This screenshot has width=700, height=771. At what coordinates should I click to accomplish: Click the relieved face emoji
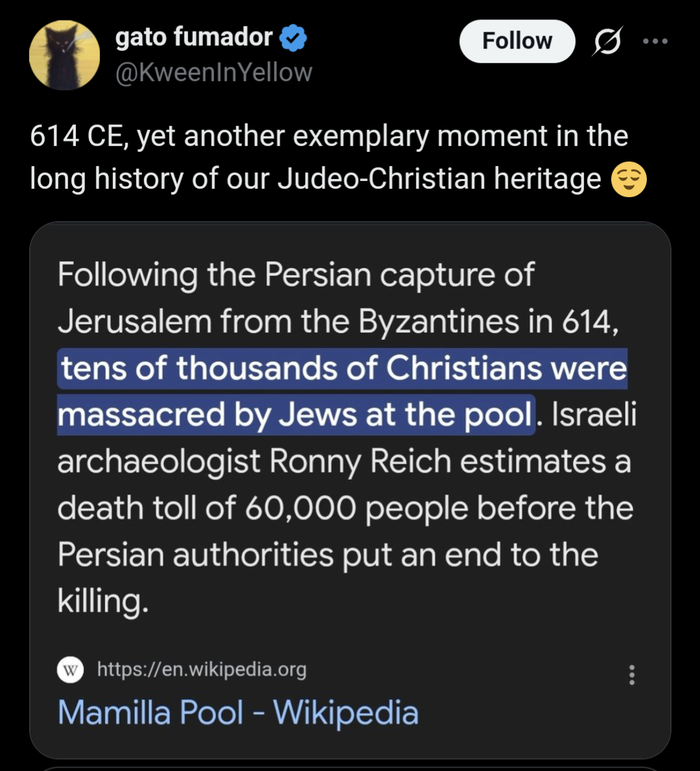pos(629,180)
